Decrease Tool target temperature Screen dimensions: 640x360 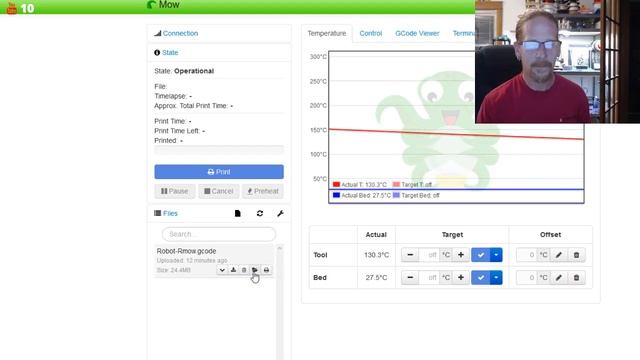pyautogui.click(x=410, y=255)
